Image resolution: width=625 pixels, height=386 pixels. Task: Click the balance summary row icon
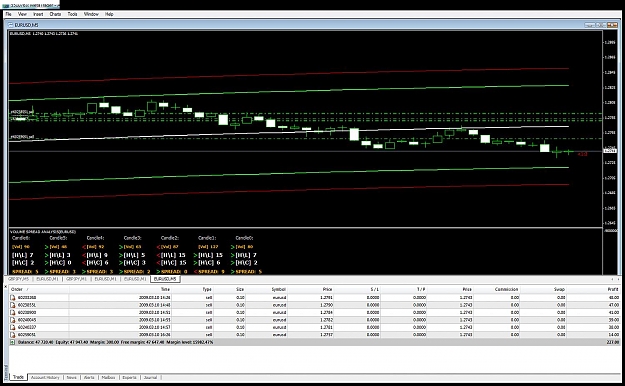pyautogui.click(x=13, y=342)
